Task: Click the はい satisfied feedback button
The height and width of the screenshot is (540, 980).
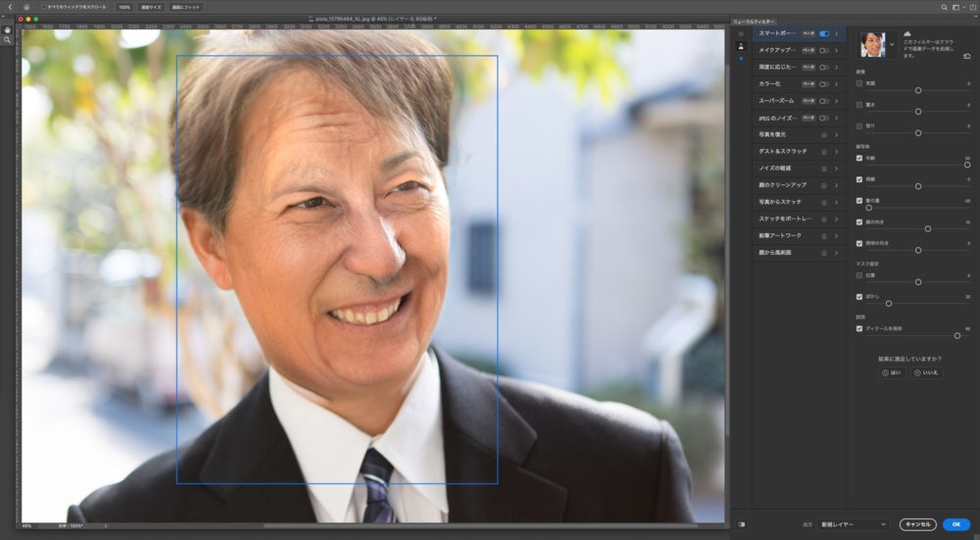Action: click(x=891, y=372)
